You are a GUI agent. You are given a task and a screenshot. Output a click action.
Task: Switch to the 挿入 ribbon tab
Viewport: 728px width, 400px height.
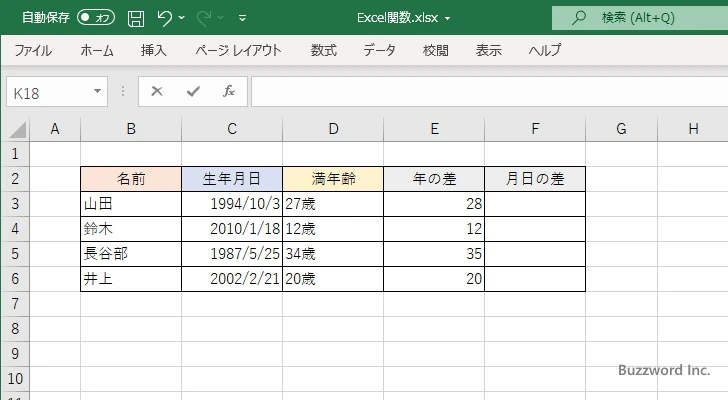pos(154,50)
